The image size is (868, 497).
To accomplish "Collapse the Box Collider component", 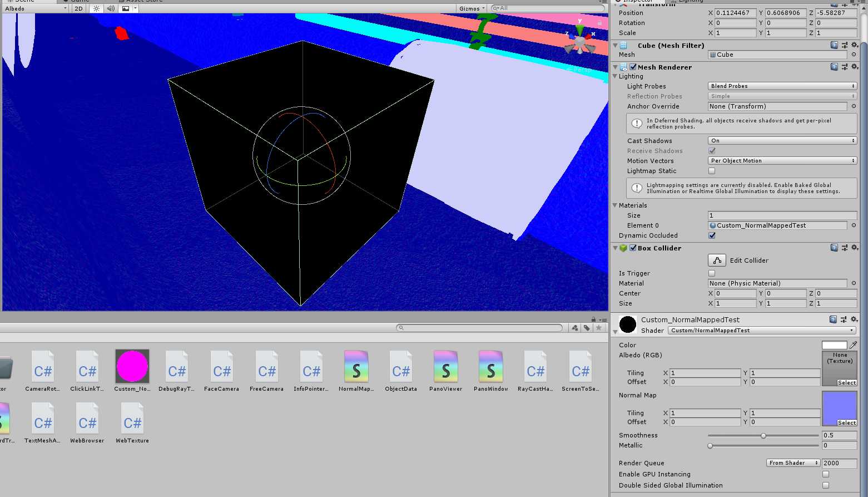I will coord(615,248).
